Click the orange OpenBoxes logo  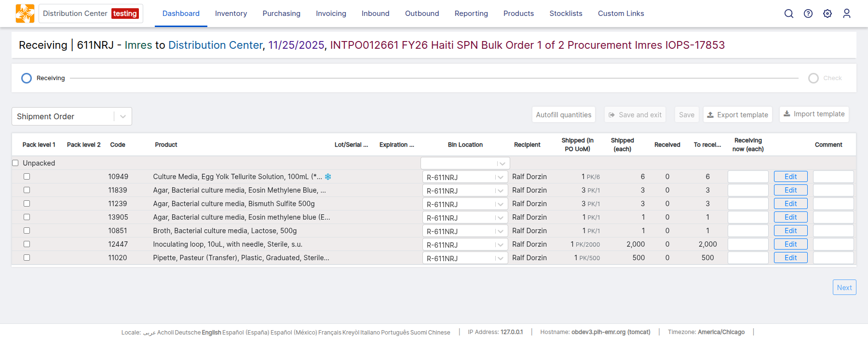click(x=25, y=14)
